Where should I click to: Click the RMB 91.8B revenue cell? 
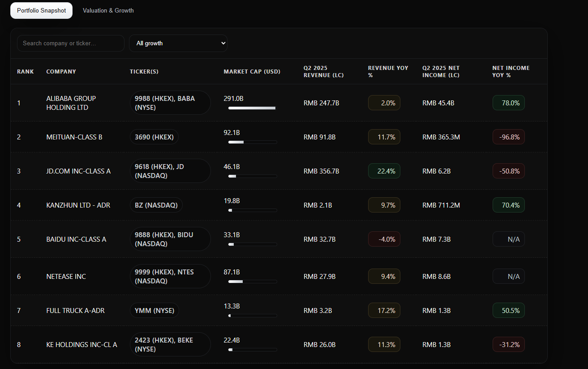tap(320, 137)
